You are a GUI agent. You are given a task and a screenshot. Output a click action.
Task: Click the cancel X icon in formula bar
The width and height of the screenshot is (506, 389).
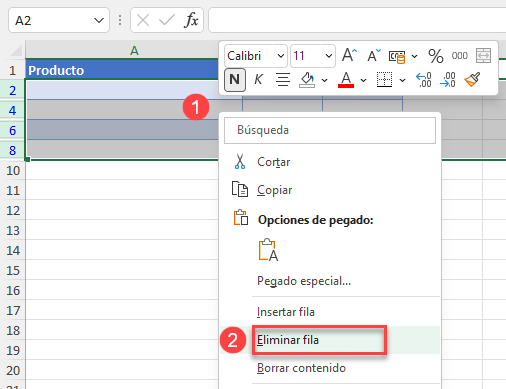(143, 20)
